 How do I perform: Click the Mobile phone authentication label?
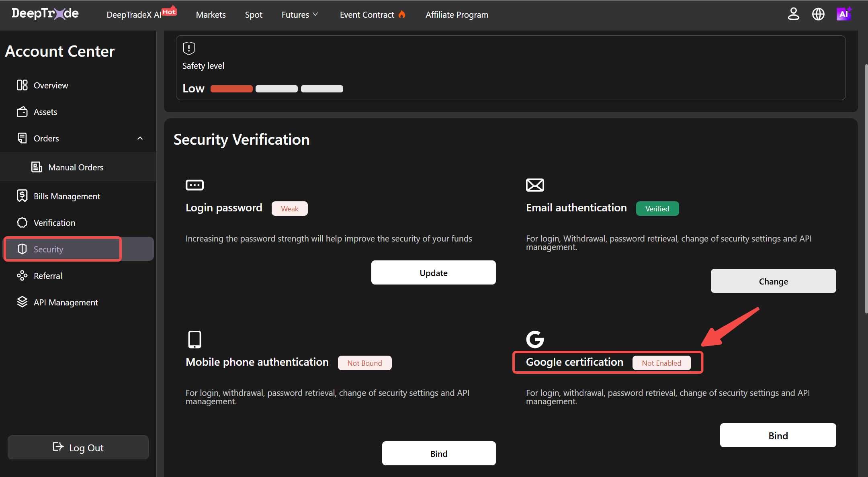[x=257, y=362]
